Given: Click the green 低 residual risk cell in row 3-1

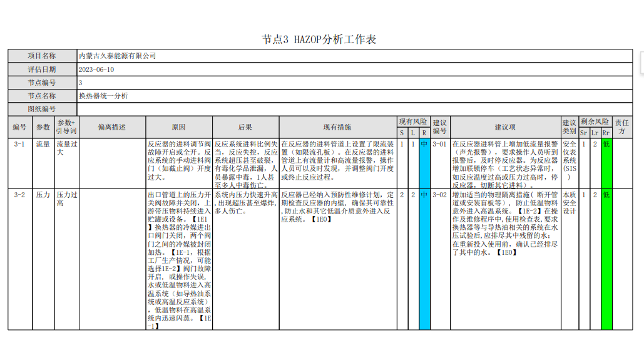Looking at the screenshot, I should [606, 163].
